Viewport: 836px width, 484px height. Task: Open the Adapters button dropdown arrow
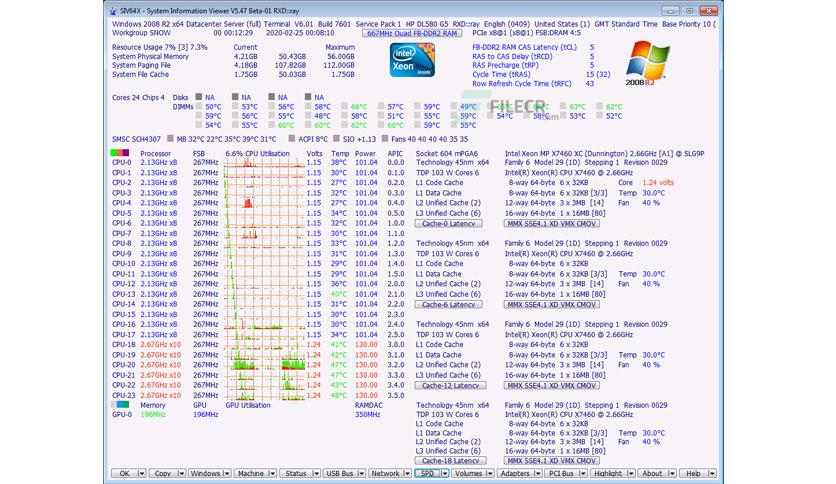point(537,473)
